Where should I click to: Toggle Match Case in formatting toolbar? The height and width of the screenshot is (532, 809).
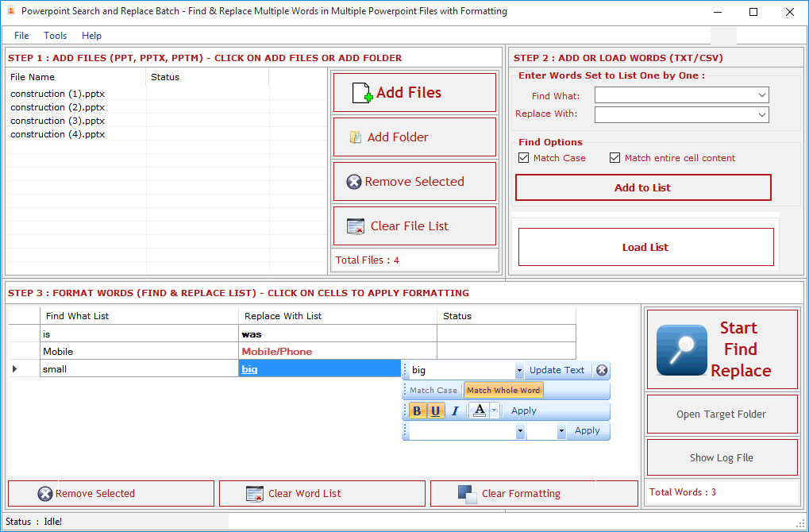coord(433,390)
